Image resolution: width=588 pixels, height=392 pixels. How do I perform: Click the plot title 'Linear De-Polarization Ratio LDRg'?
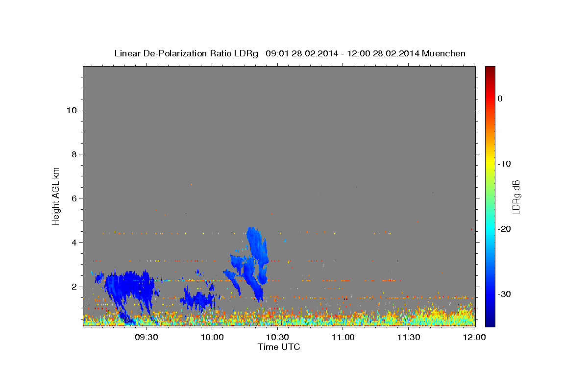tap(186, 53)
